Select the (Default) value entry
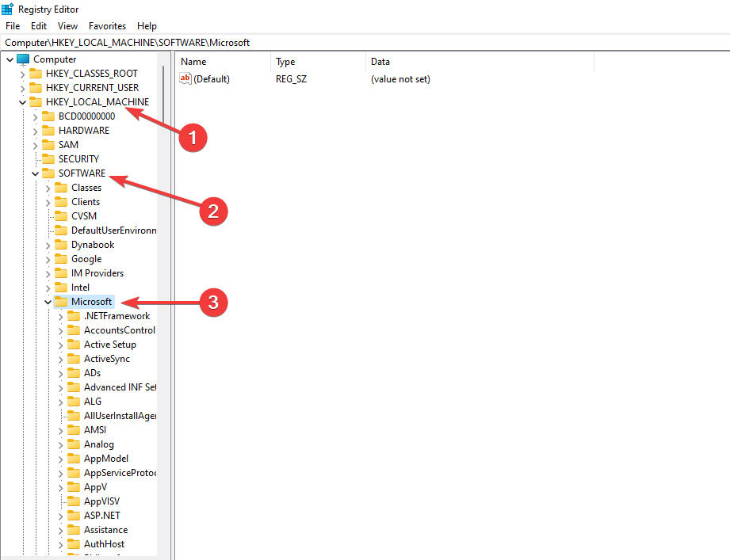Image resolution: width=730 pixels, height=560 pixels. 212,79
